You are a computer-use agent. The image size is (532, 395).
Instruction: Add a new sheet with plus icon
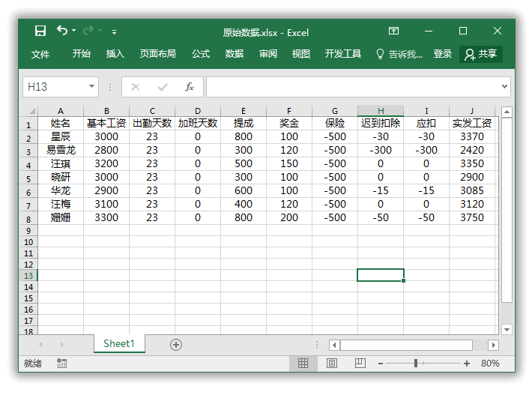tap(176, 345)
